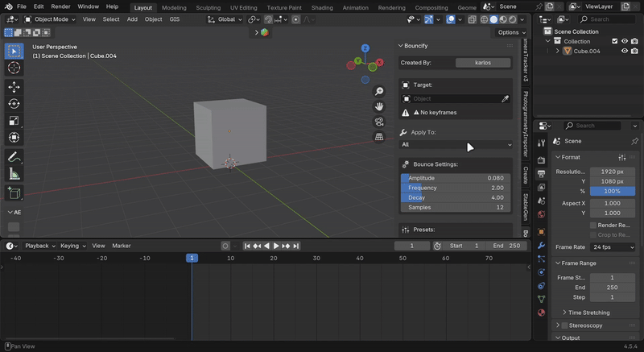Screen dimensions: 644x352
Task: Open Global transform orientation dropdown
Action: (225, 19)
